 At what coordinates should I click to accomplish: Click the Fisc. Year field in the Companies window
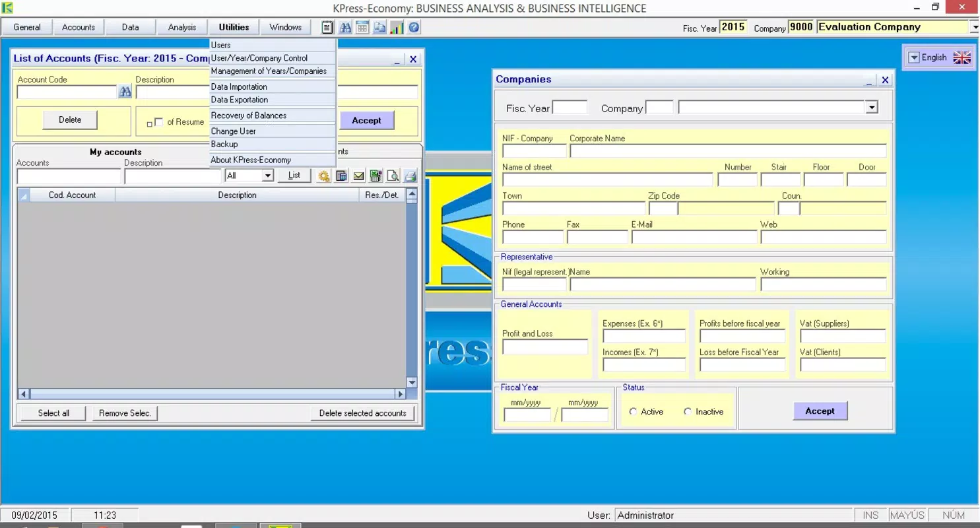tap(570, 108)
